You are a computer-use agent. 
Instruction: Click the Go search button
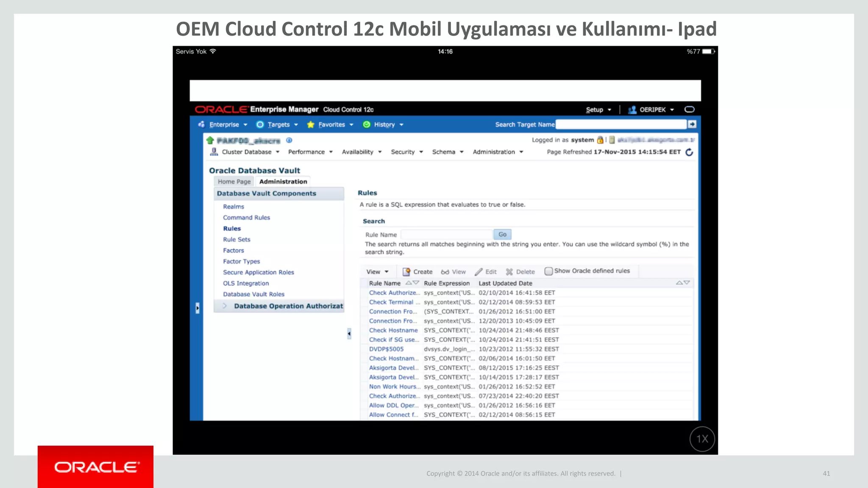pos(503,234)
